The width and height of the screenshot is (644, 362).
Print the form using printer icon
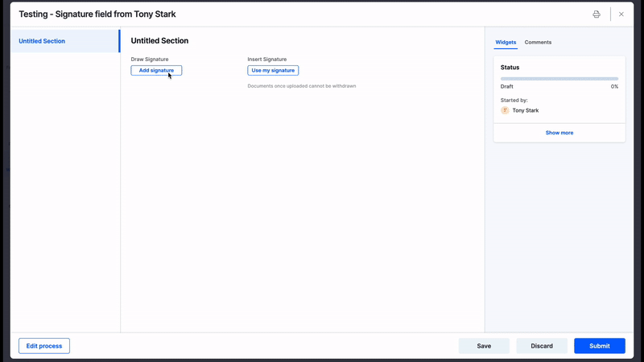597,14
